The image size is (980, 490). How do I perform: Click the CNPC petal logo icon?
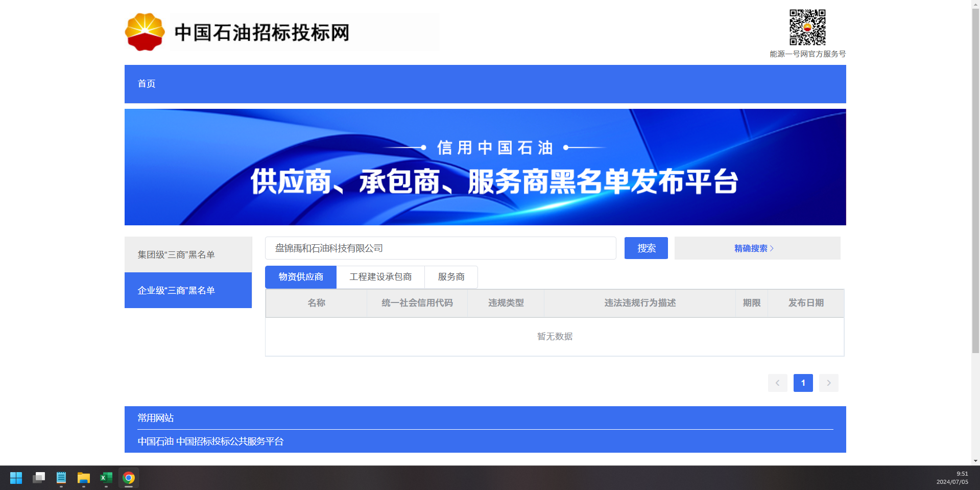[x=145, y=32]
